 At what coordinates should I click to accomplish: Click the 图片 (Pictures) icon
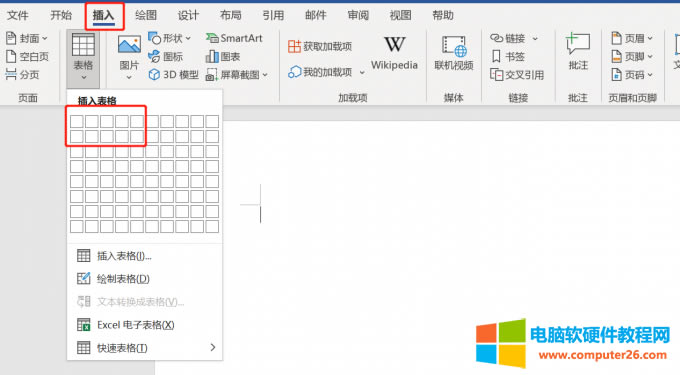coord(129,45)
